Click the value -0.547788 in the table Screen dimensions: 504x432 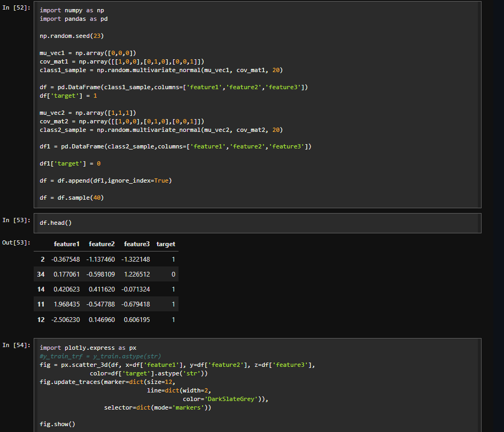click(100, 304)
